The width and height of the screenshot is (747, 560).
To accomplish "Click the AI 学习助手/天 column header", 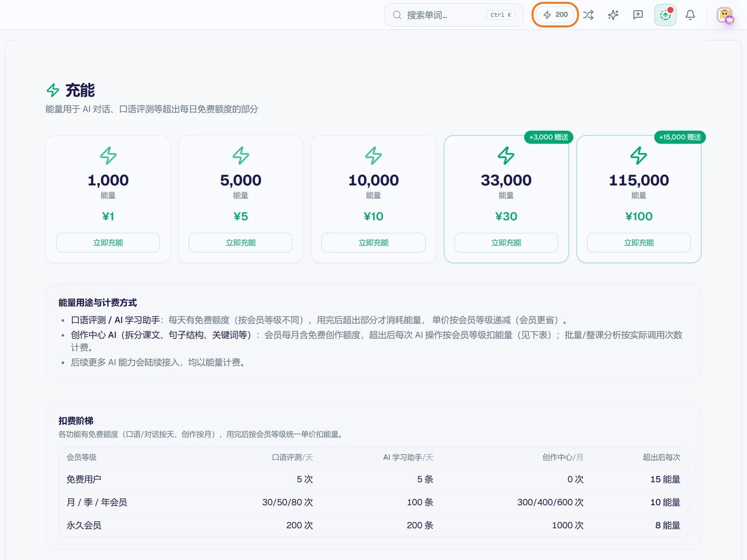I will click(408, 457).
